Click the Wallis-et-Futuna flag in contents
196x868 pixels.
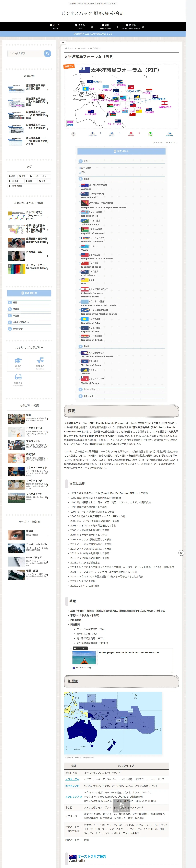(85, 378)
